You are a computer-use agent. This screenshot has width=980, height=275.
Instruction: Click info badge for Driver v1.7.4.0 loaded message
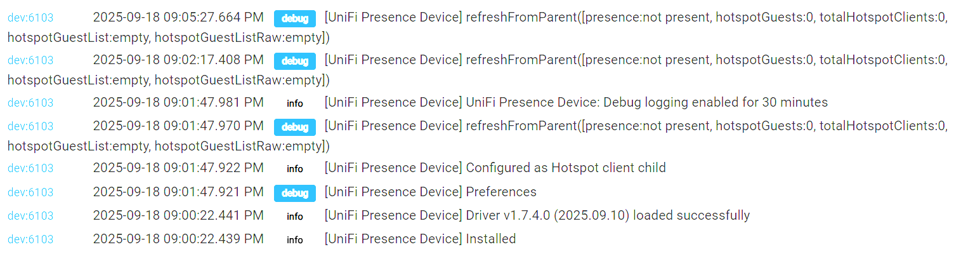point(295,217)
